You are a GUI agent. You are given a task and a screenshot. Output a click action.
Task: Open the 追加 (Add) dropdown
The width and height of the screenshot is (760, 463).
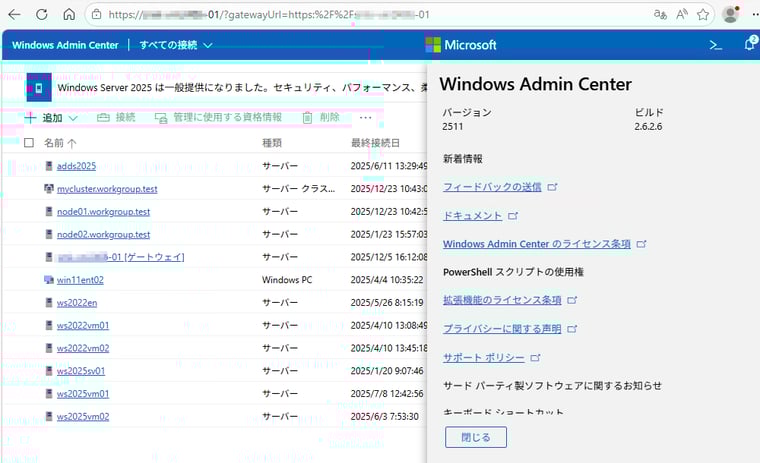(51, 118)
